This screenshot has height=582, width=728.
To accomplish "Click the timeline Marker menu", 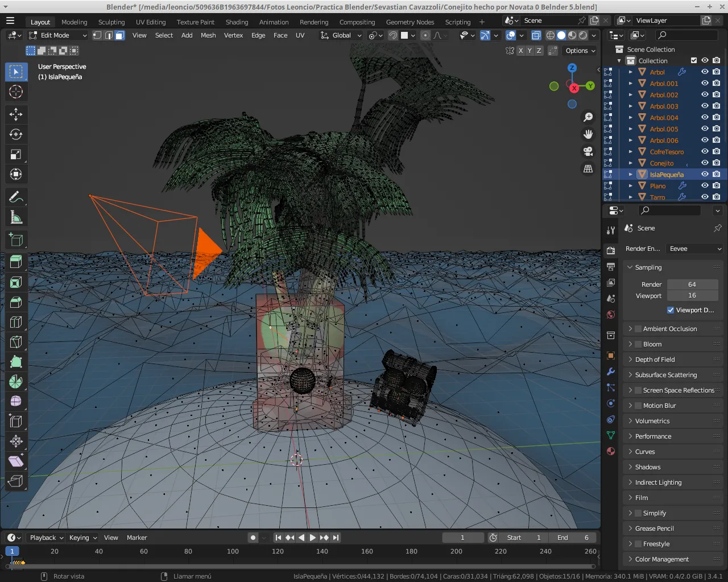I will point(136,538).
